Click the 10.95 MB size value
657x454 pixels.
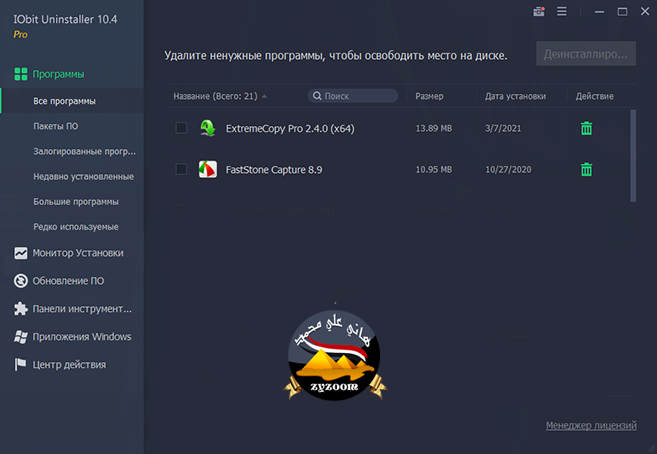tap(434, 170)
